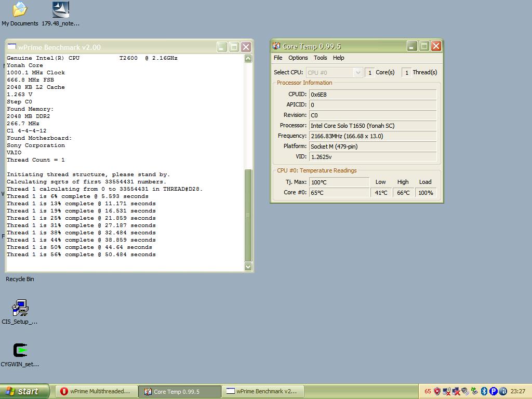
Task: Click the 'Yonah Core' line in wPrime
Action: 25,65
